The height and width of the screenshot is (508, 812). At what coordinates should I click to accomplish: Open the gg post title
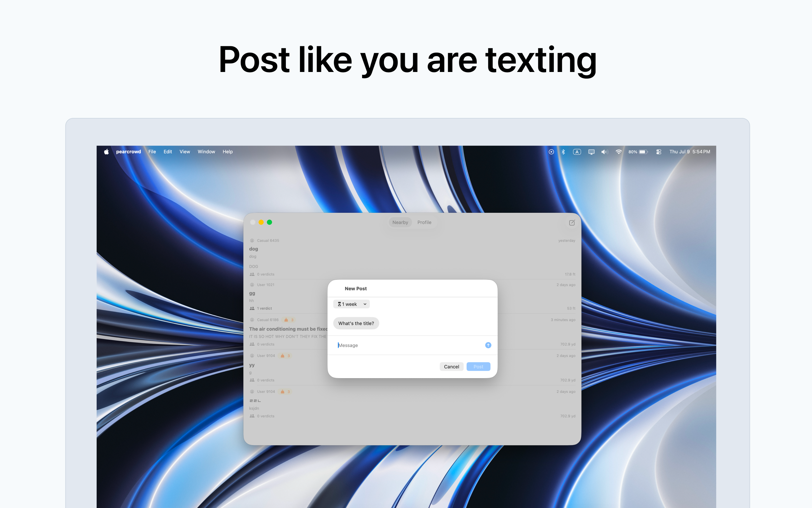point(252,293)
